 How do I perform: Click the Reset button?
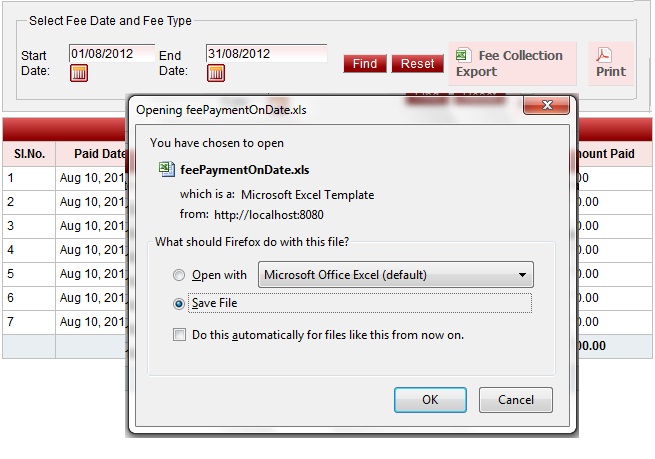point(417,64)
